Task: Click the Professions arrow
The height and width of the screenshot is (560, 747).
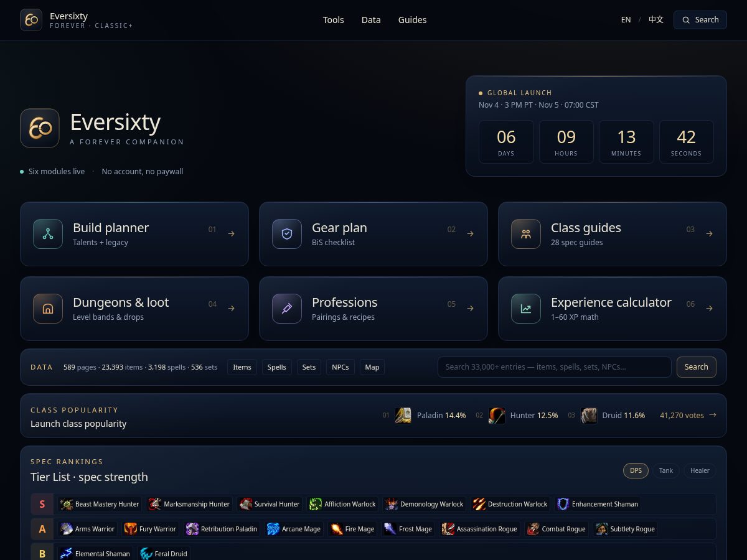Action: [470, 309]
